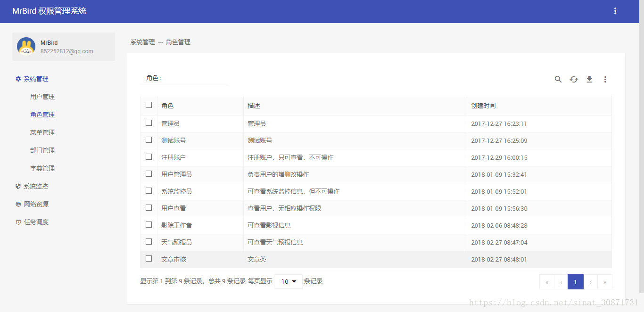
Task: Click the shield icon beside 系统监控
Action: tap(18, 186)
